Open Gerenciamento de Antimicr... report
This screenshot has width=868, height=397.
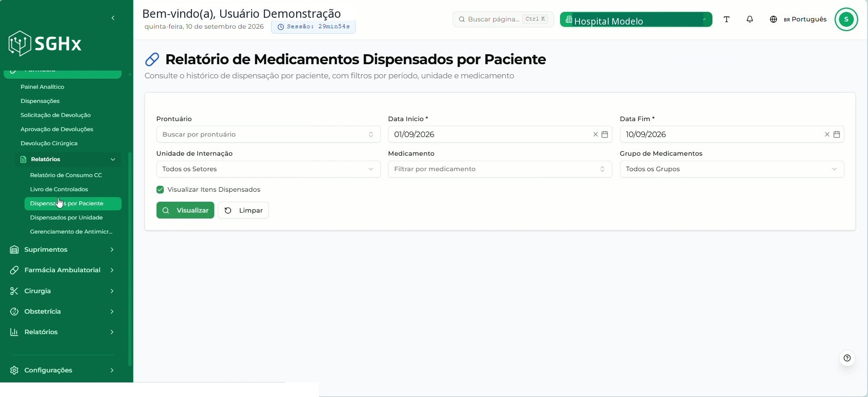click(x=71, y=232)
